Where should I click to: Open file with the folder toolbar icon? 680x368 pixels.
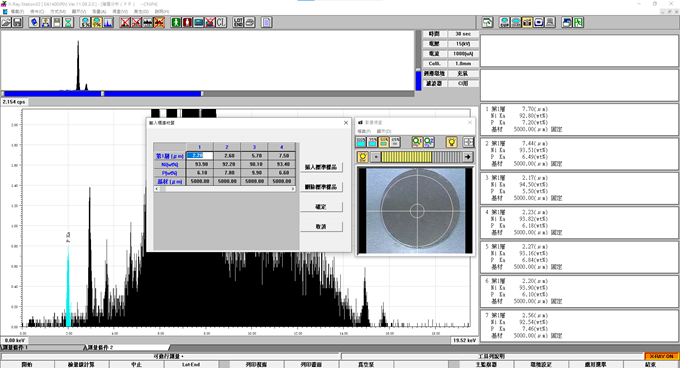point(6,22)
